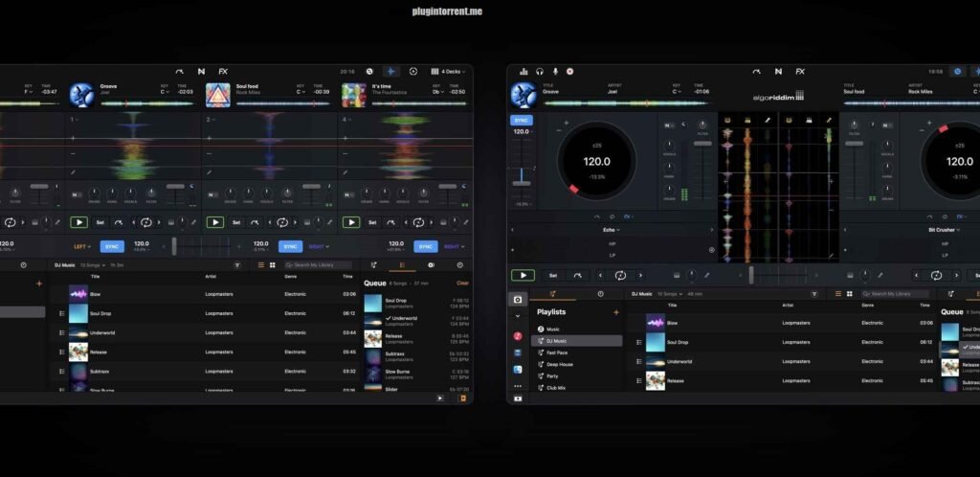This screenshot has width=980, height=477.
Task: Click Set cue button on Soul food deck, left window
Action: 236,222
